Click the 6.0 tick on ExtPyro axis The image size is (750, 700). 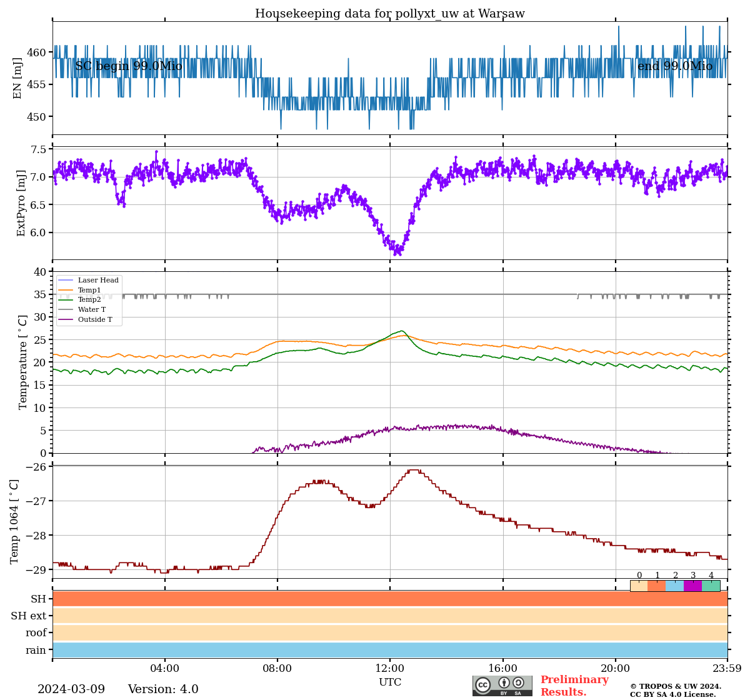(39, 232)
